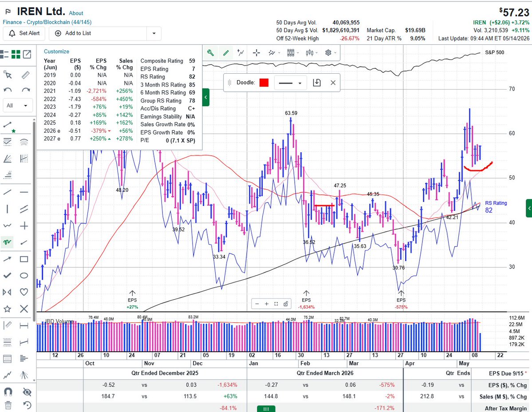Select the horizontal line drawing tool

tap(24, 192)
